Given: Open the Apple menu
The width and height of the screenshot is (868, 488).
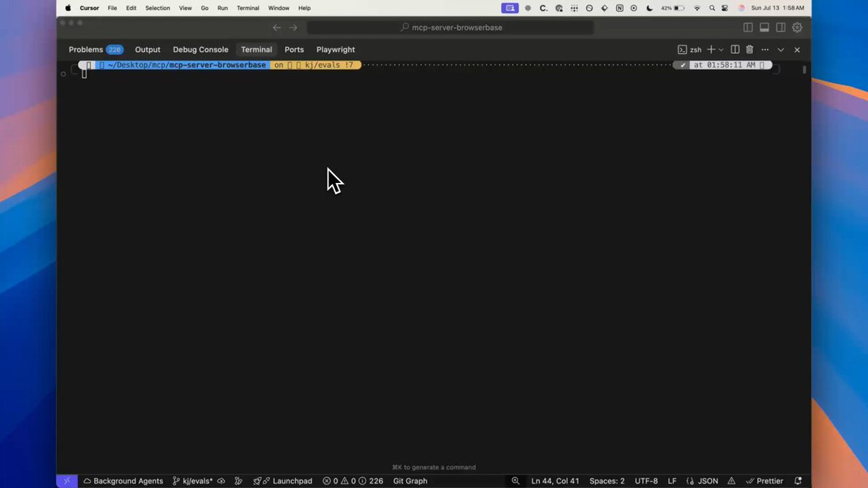Looking at the screenshot, I should tap(68, 8).
